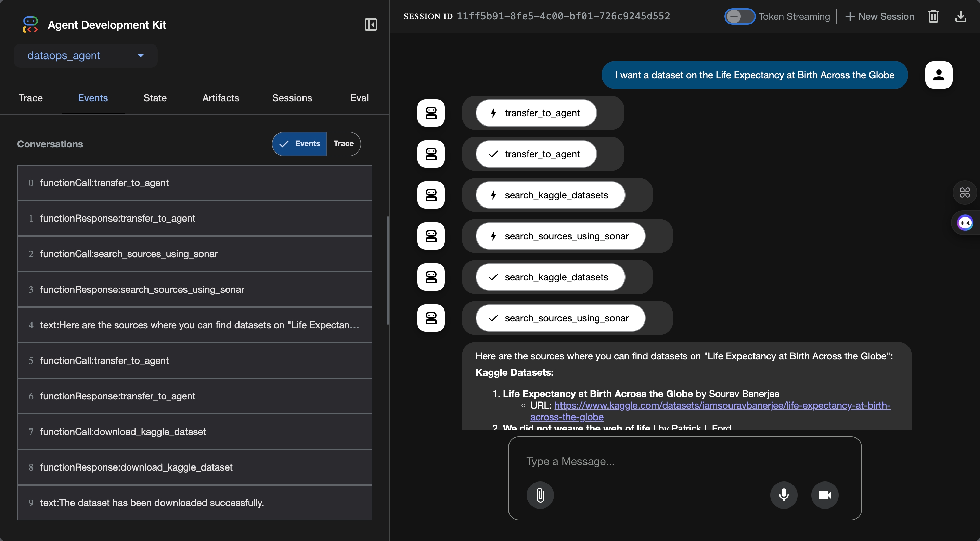Select the Events view toggle
980x541 pixels.
pyautogui.click(x=300, y=144)
